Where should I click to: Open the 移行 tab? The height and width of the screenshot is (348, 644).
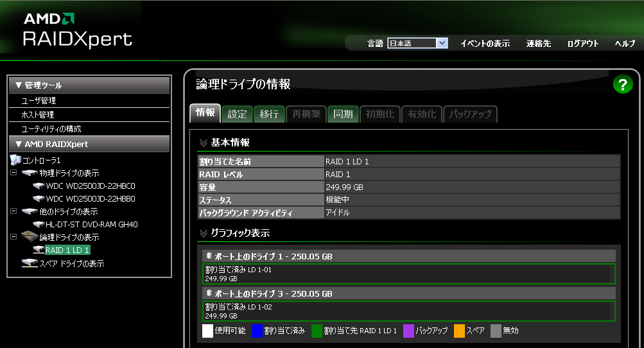pos(269,114)
